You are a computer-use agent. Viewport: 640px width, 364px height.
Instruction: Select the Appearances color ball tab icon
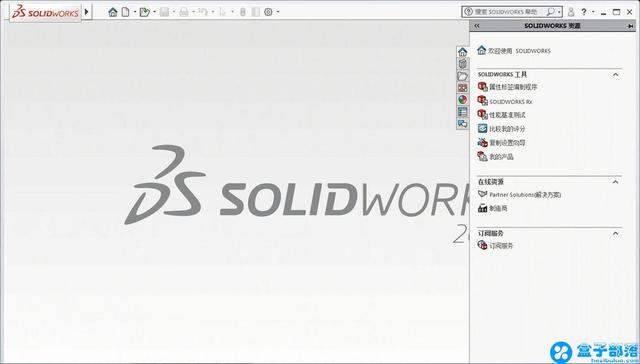click(462, 100)
